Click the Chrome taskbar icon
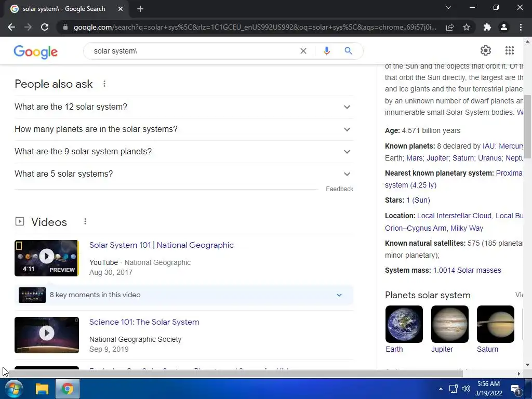 pos(67,389)
